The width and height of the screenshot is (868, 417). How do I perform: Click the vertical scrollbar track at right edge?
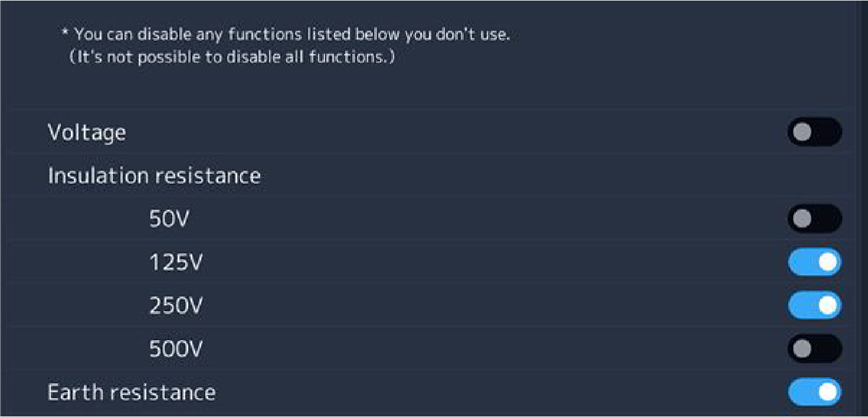[x=861, y=207]
